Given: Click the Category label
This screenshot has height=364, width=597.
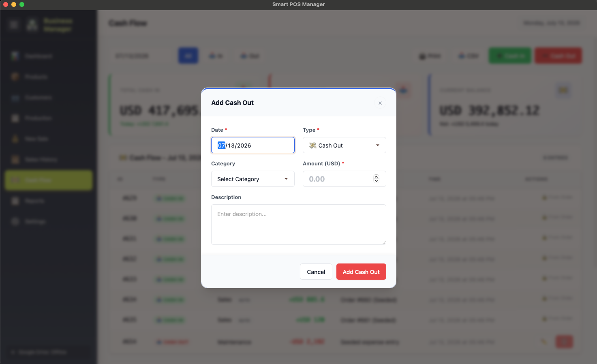Looking at the screenshot, I should pyautogui.click(x=223, y=163).
